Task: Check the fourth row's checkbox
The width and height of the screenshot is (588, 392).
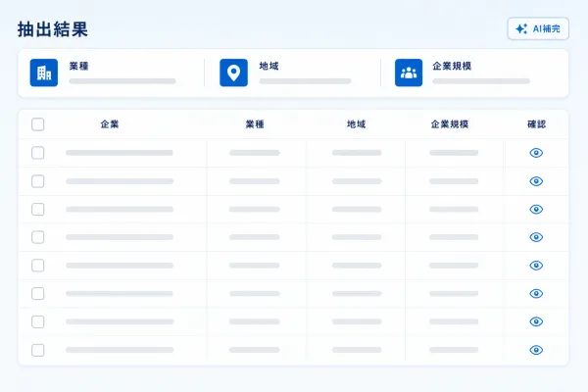Action: [x=38, y=237]
